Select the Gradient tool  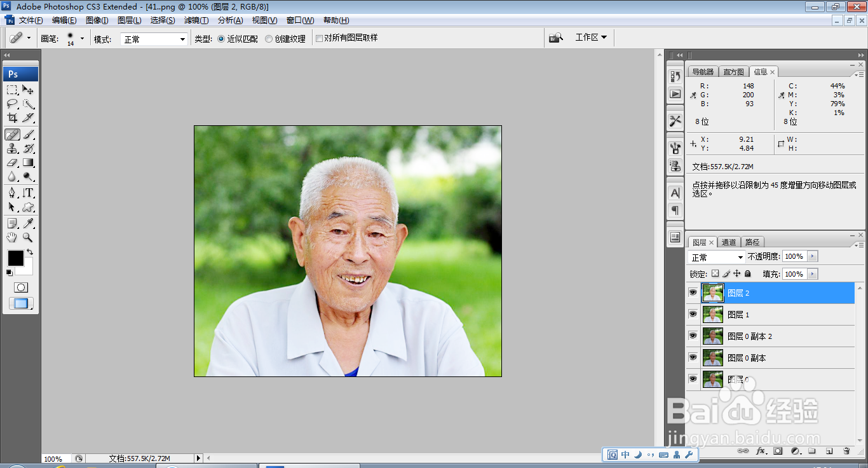[28, 162]
